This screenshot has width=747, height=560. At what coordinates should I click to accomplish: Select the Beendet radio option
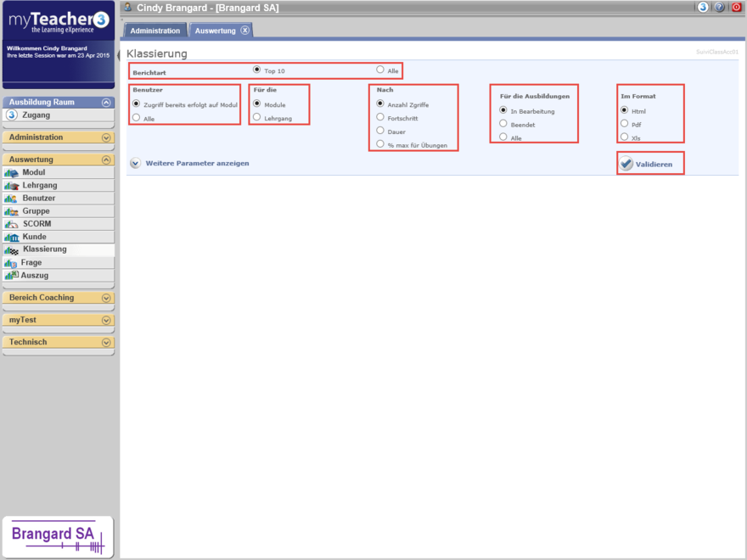[x=503, y=124]
